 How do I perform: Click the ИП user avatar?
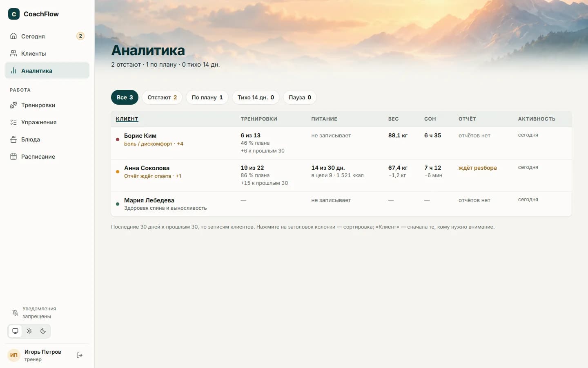pyautogui.click(x=14, y=355)
